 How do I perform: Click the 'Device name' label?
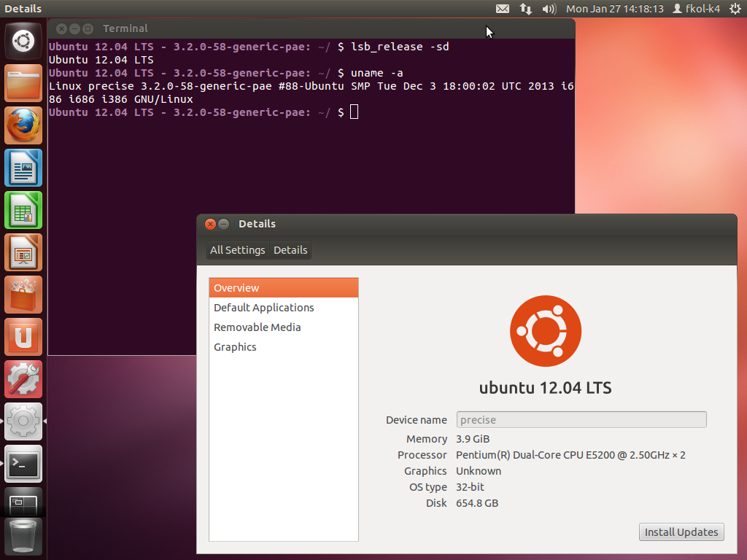[x=417, y=420]
